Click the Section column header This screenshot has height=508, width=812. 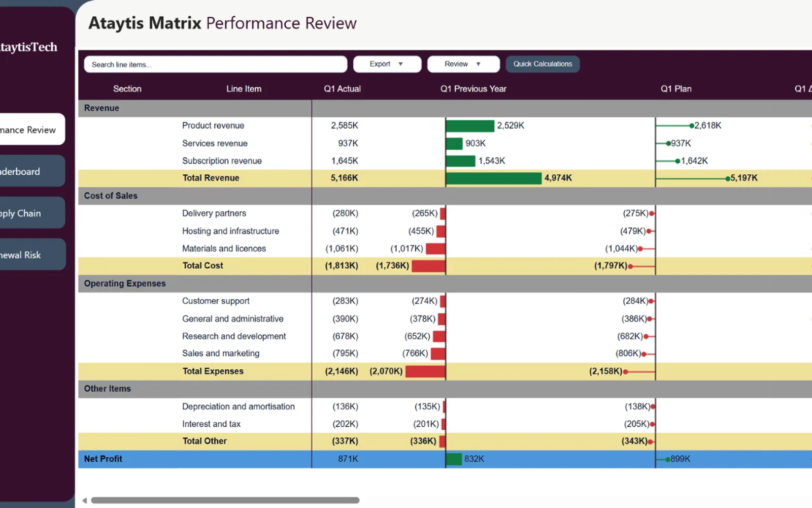[x=127, y=89]
